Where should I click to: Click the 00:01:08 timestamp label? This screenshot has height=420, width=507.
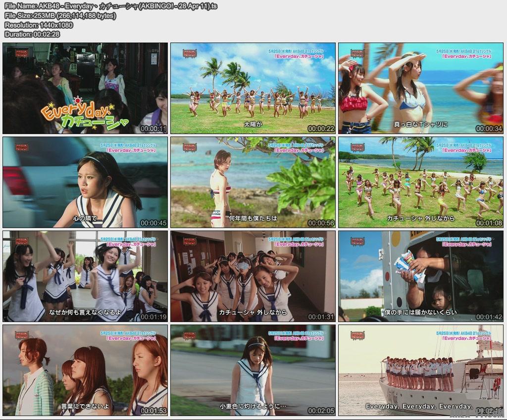tap(489, 223)
